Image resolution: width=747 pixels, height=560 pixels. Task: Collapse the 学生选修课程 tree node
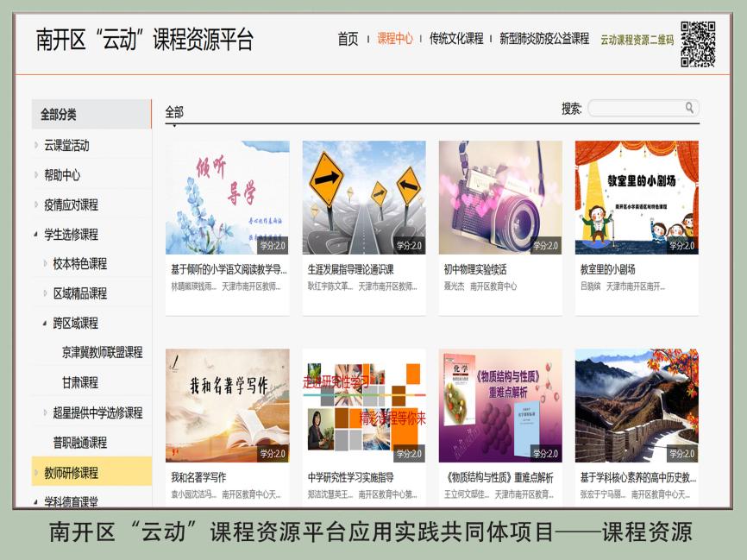pos(36,234)
